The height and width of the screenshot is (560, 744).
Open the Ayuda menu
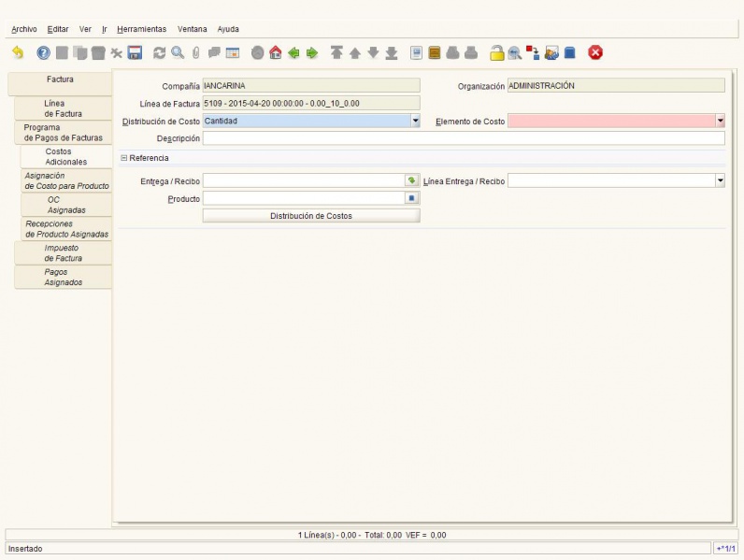point(228,29)
